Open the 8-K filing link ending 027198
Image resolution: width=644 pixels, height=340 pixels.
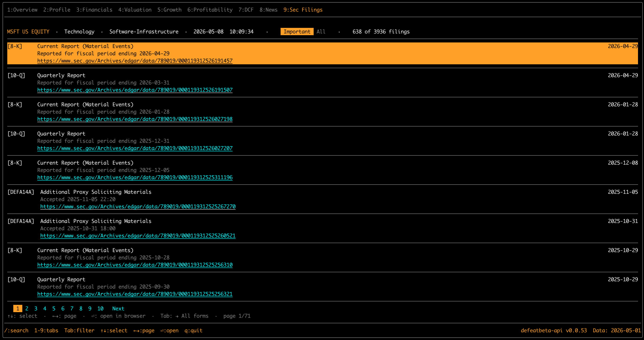(x=135, y=119)
